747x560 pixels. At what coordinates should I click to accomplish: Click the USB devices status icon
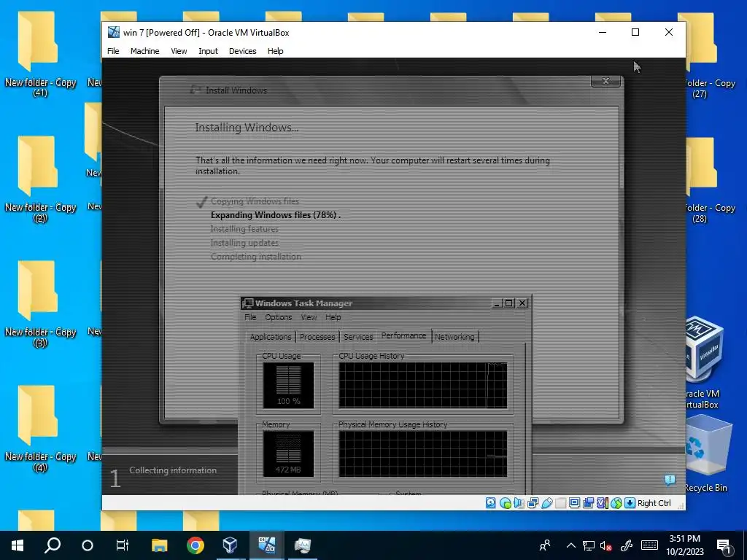(x=547, y=503)
